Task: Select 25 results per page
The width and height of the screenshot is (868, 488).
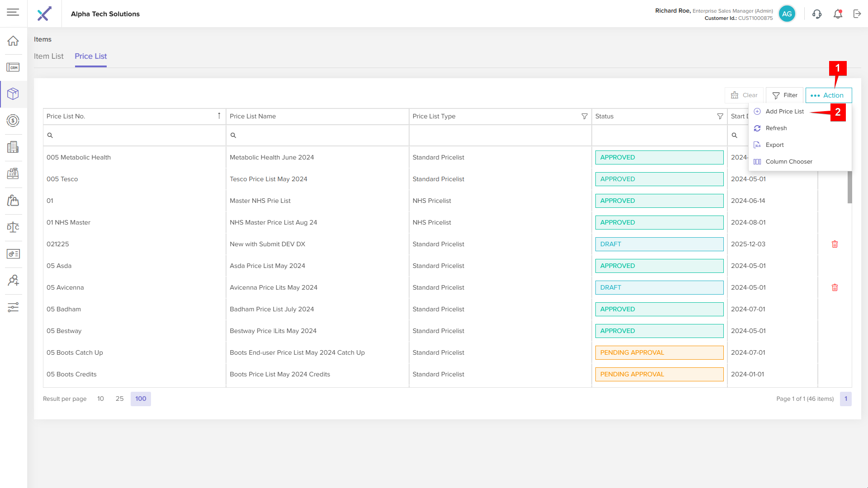Action: (x=119, y=399)
